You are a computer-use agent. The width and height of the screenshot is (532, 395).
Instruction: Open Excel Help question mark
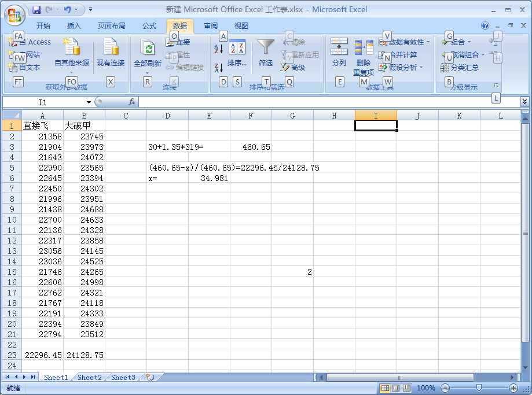(485, 25)
